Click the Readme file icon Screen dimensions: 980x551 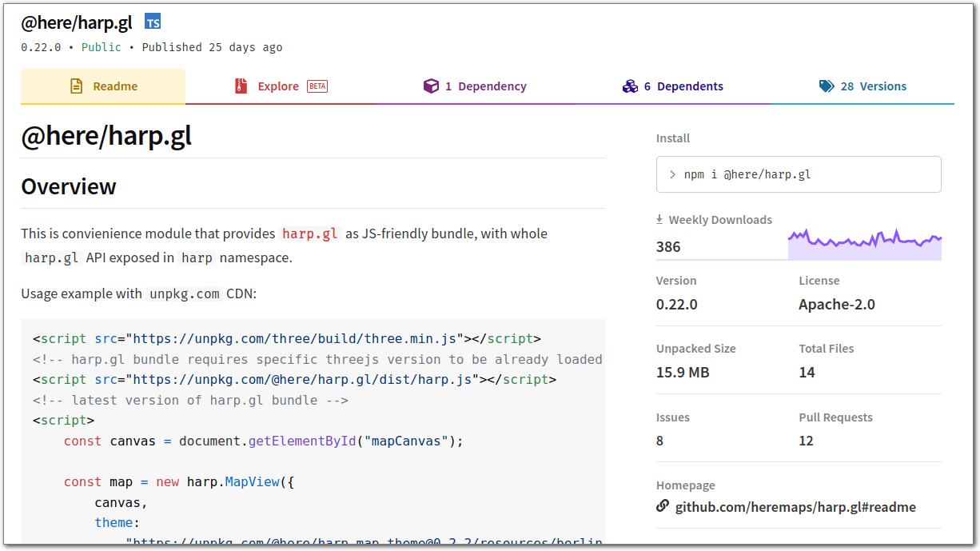pyautogui.click(x=77, y=86)
